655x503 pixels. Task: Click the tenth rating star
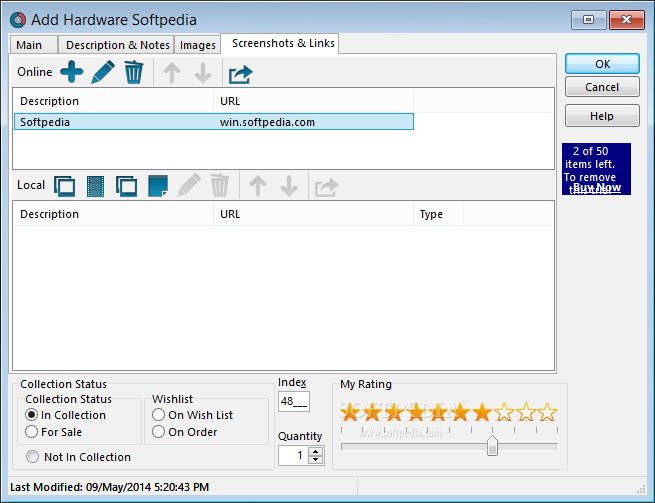tap(547, 412)
